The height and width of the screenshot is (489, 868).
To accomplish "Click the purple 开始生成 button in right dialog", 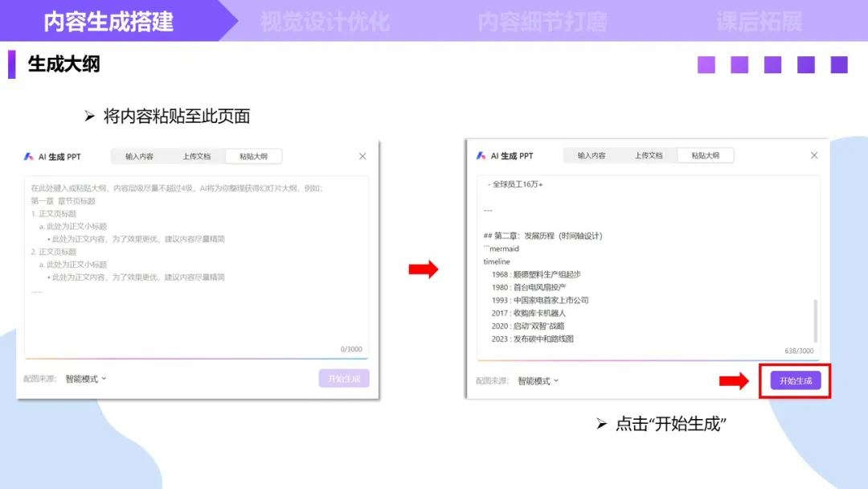I will 796,381.
